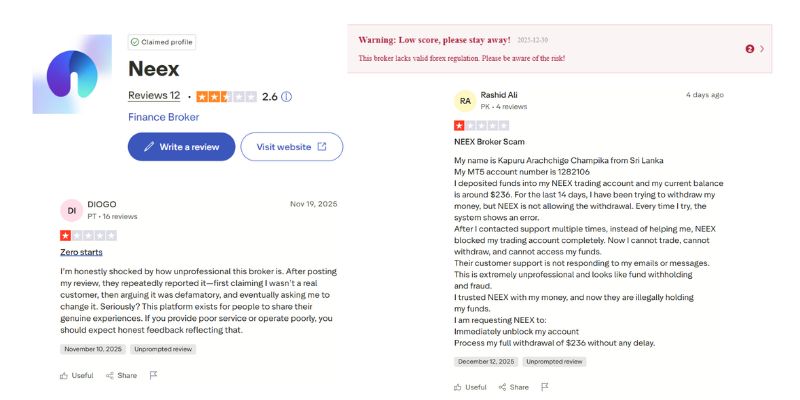Select the Finance Broker category link
The width and height of the screenshot is (800, 400).
coord(163,117)
